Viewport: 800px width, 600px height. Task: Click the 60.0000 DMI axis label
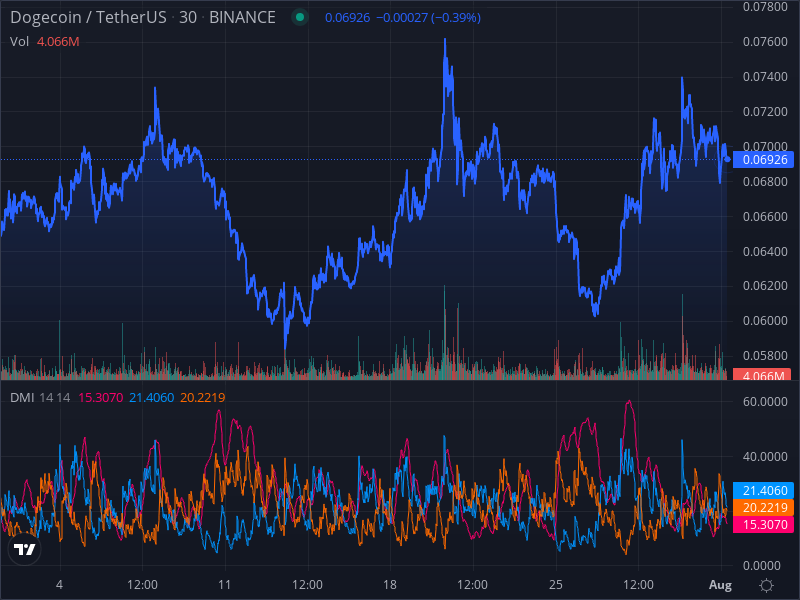[765, 402]
